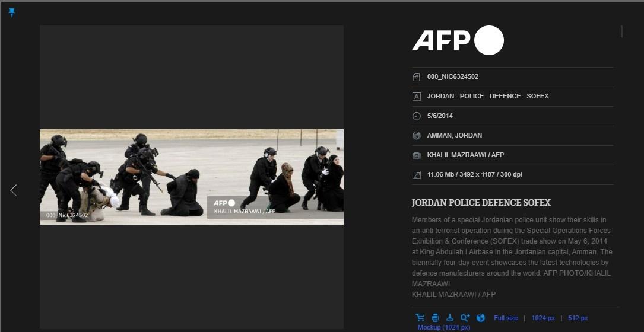Click the SOFEX police photo preview

click(191, 177)
